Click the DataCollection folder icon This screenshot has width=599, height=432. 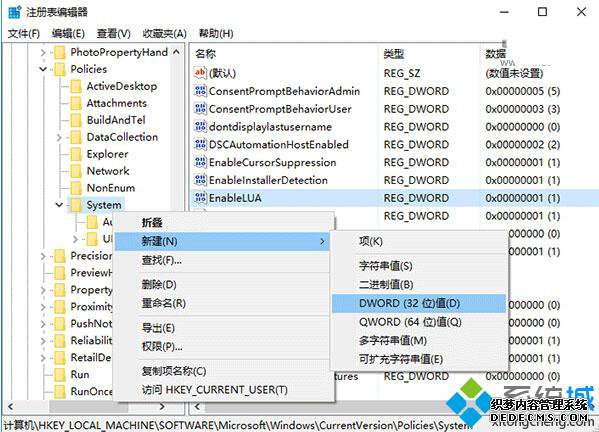click(x=76, y=137)
